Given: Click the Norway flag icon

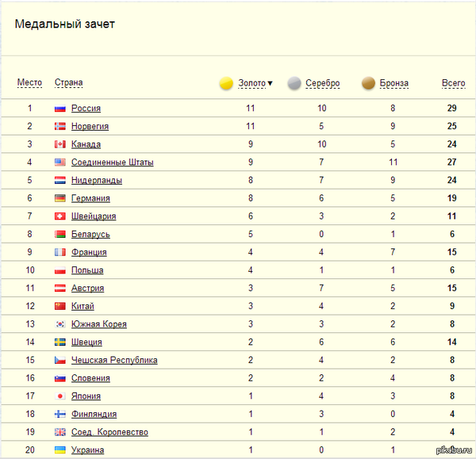Looking at the screenshot, I should pyautogui.click(x=59, y=127).
